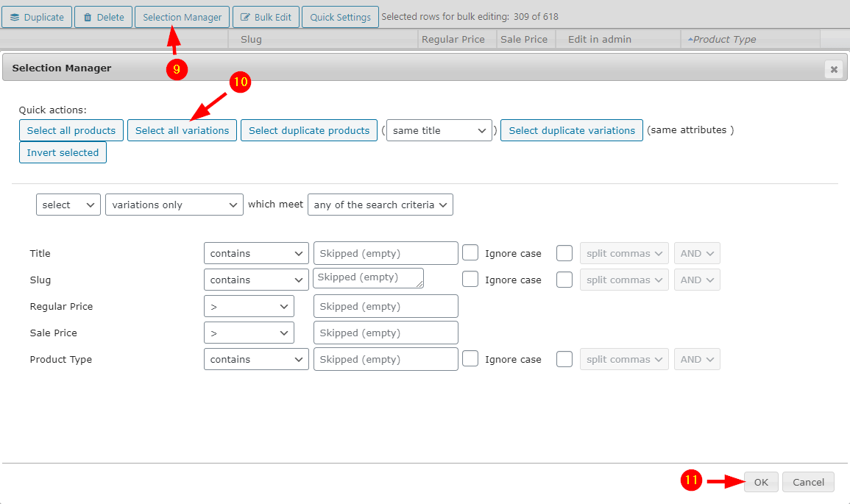The height and width of the screenshot is (504, 850).
Task: Click Select duplicate products button
Action: pyautogui.click(x=308, y=130)
